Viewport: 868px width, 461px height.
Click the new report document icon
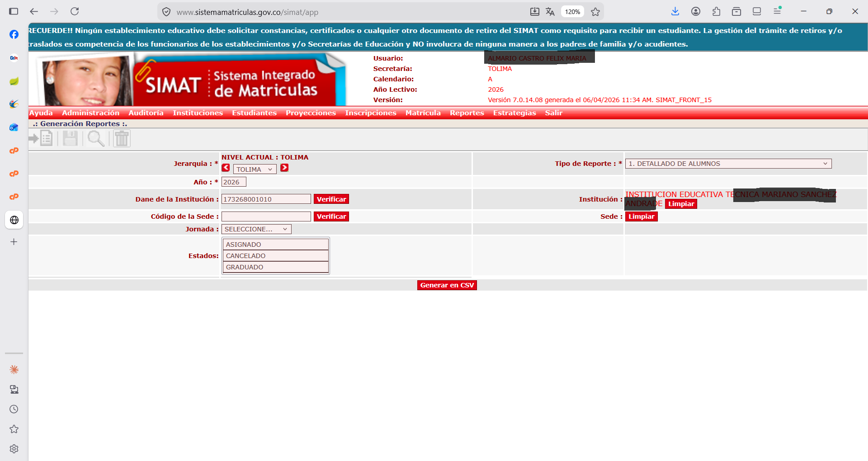click(x=41, y=138)
